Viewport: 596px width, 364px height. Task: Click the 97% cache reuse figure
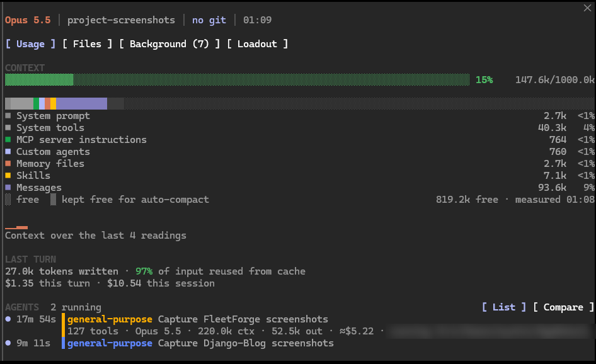pyautogui.click(x=144, y=271)
